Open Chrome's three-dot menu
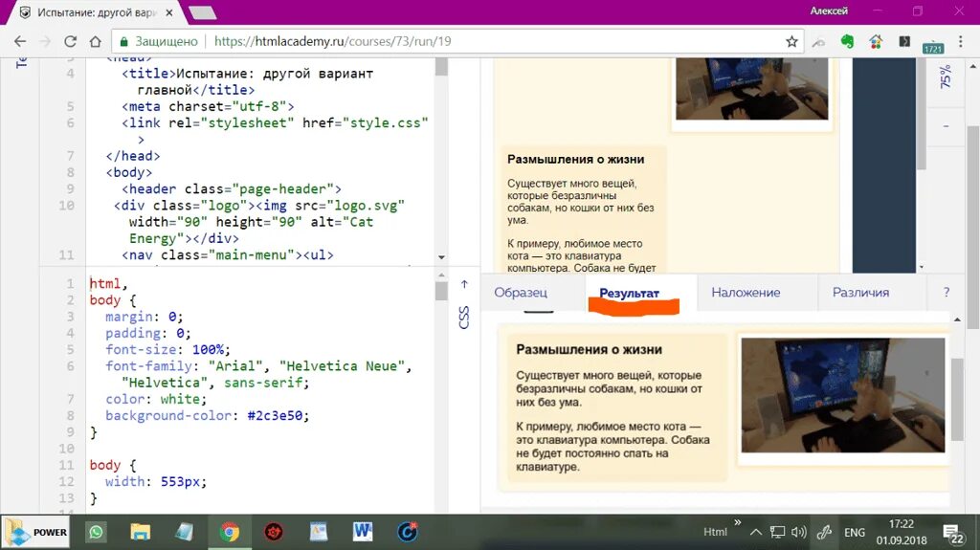 960,41
